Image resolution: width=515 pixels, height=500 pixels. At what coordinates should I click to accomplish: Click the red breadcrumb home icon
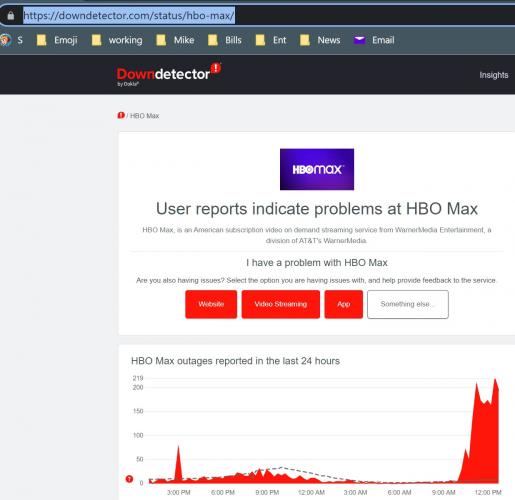coord(121,115)
